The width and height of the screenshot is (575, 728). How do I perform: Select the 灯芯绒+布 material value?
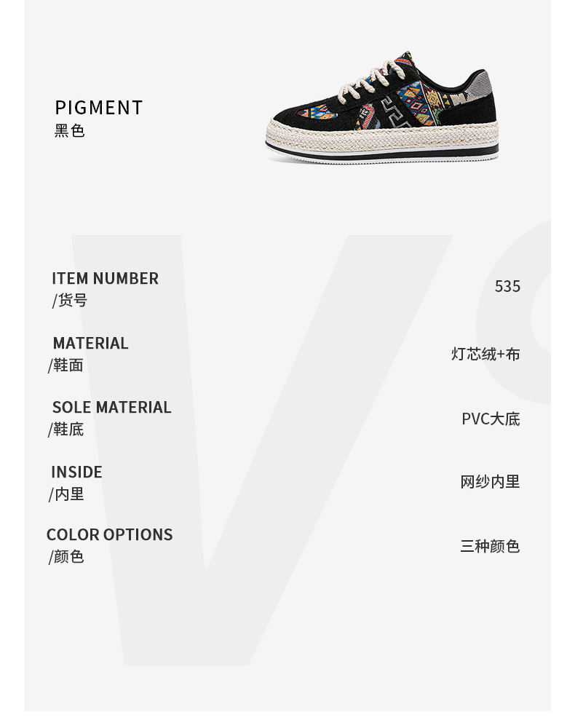485,355
